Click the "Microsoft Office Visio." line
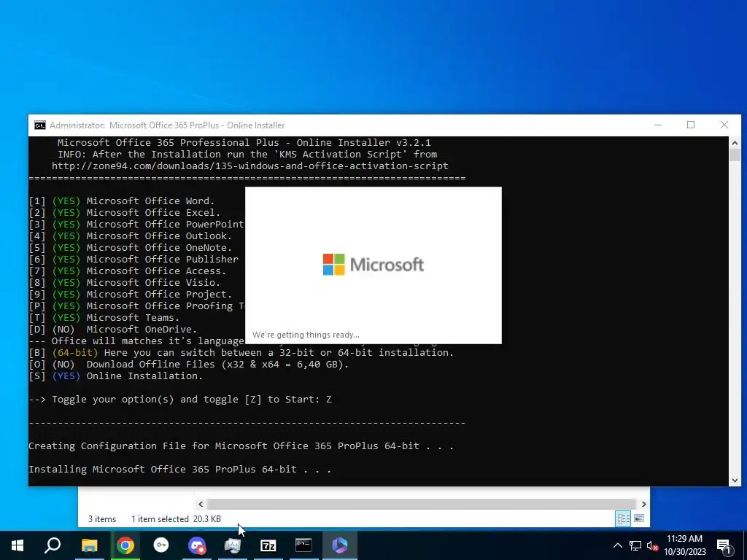This screenshot has width=747, height=560. [153, 282]
